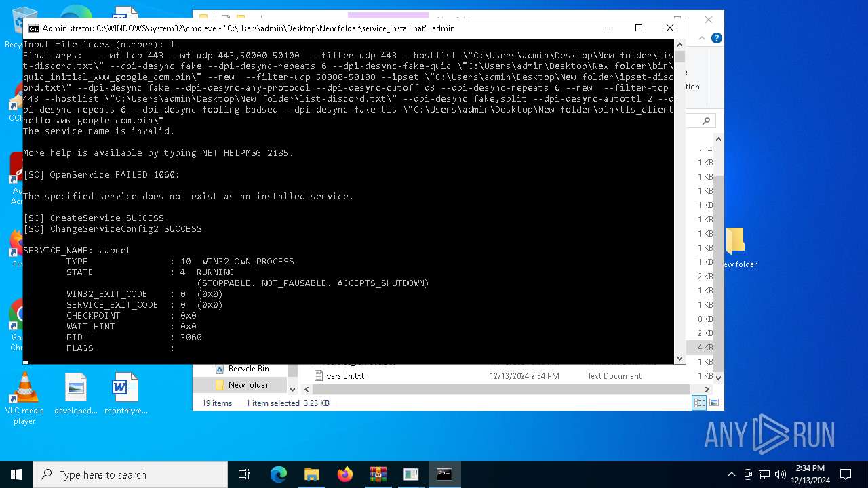Click Explorer horizontal scrollbar left arrow

click(x=306, y=389)
